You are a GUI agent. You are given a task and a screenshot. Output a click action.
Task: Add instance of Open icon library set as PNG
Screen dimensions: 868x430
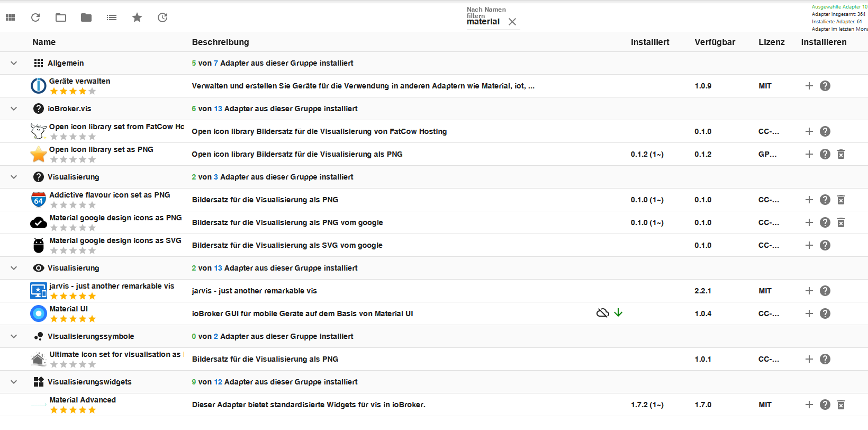[809, 154]
